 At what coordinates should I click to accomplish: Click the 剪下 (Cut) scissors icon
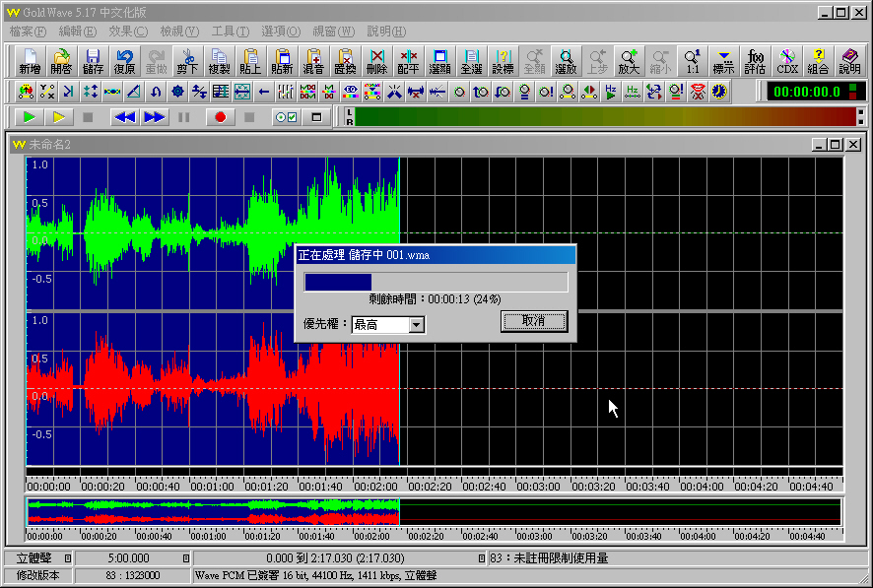pos(187,61)
